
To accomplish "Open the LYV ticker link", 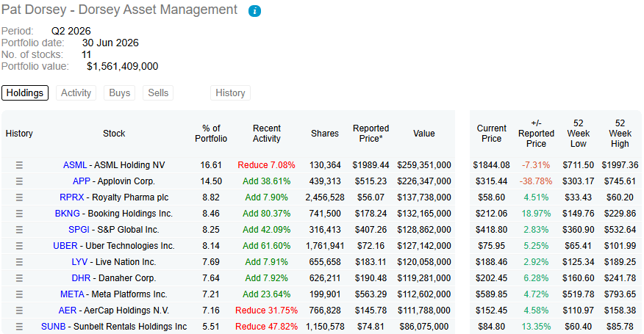I will coord(79,262).
